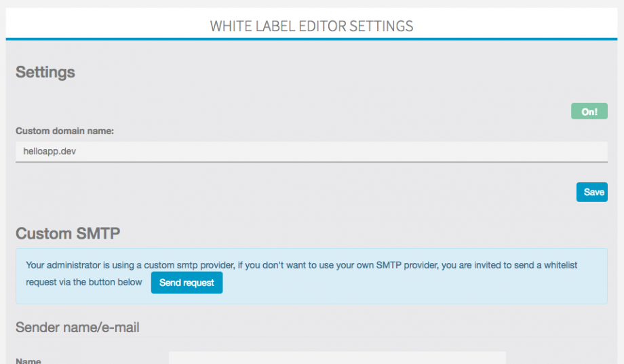This screenshot has width=624, height=364.
Task: Click the Settings section heading
Action: click(45, 72)
